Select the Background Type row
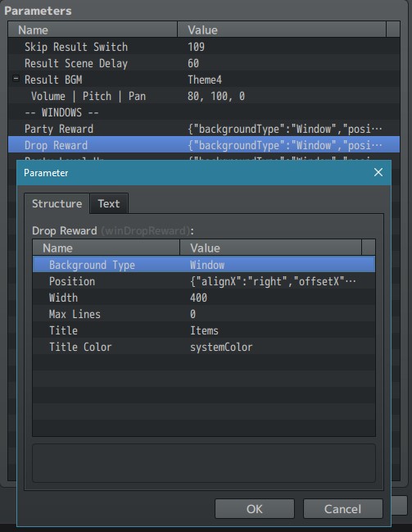Image resolution: width=412 pixels, height=532 pixels. pos(204,265)
